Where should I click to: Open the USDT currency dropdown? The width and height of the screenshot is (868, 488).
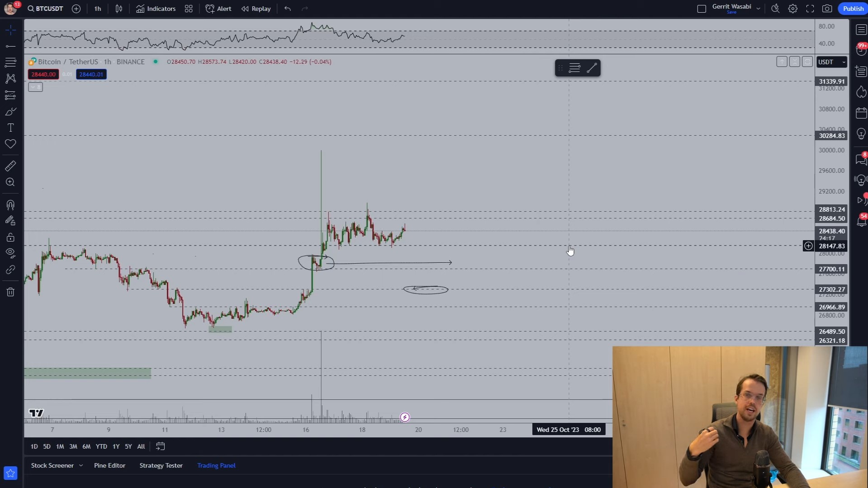831,62
